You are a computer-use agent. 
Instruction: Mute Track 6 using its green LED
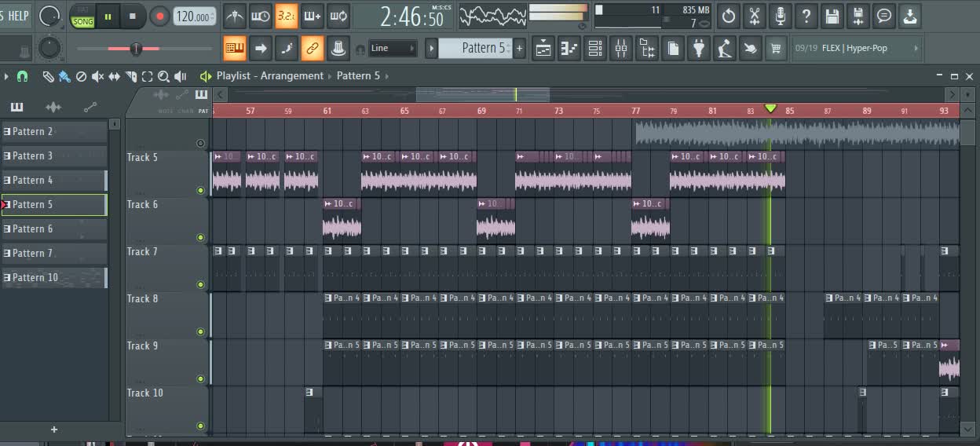tap(200, 237)
